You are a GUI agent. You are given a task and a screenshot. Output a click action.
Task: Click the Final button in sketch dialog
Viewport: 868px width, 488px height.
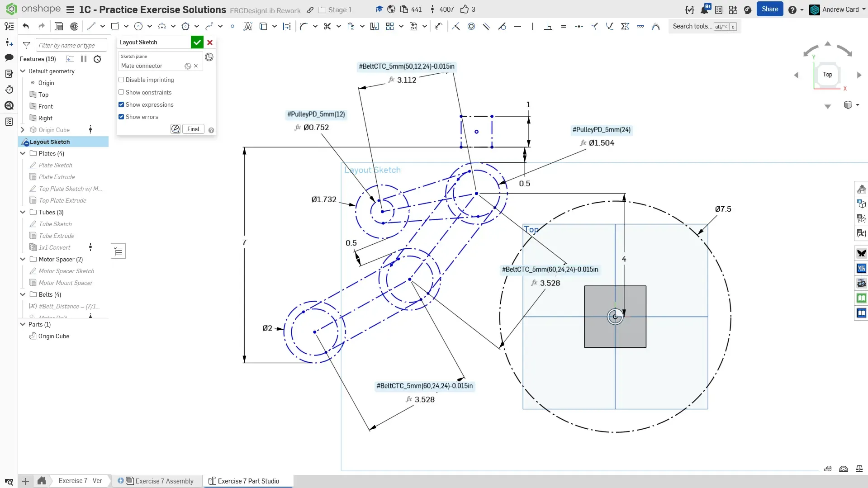[193, 129]
